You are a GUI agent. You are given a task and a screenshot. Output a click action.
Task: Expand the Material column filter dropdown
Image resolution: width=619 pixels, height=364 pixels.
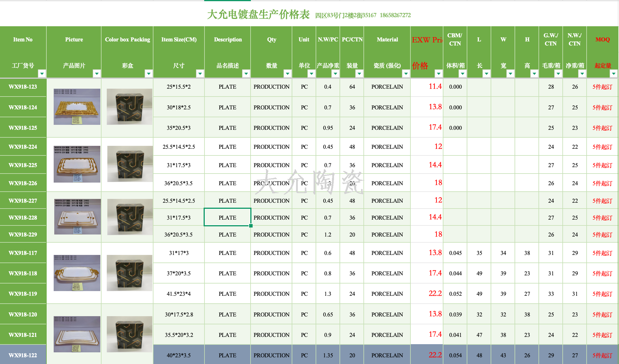[x=406, y=73]
